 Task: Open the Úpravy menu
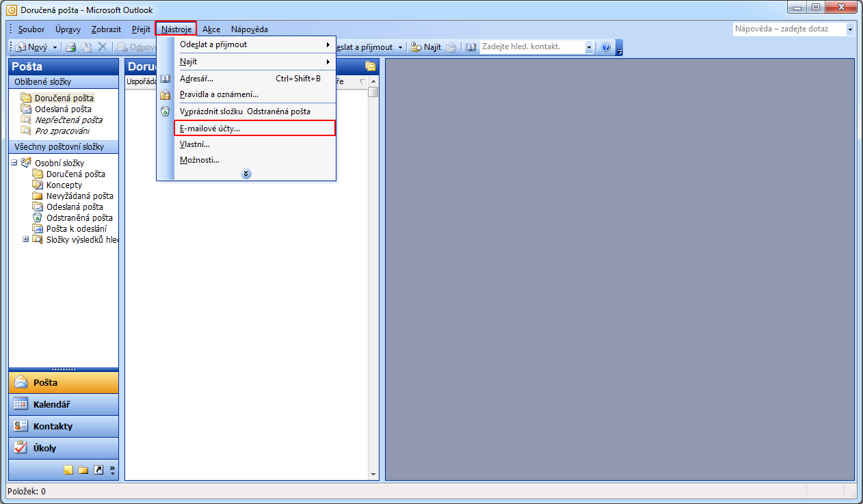pyautogui.click(x=68, y=29)
